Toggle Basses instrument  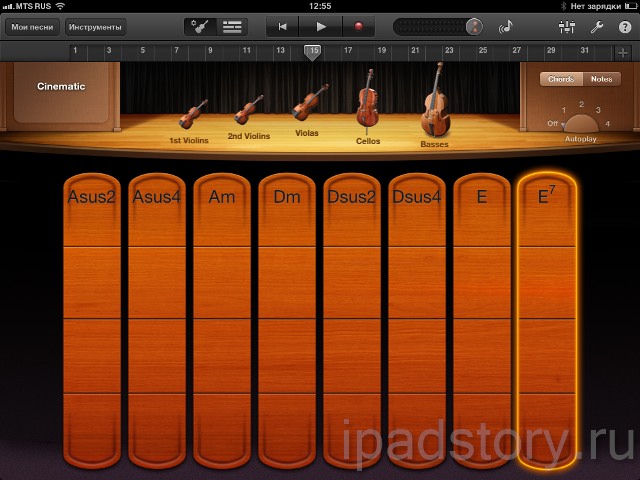coord(436,100)
